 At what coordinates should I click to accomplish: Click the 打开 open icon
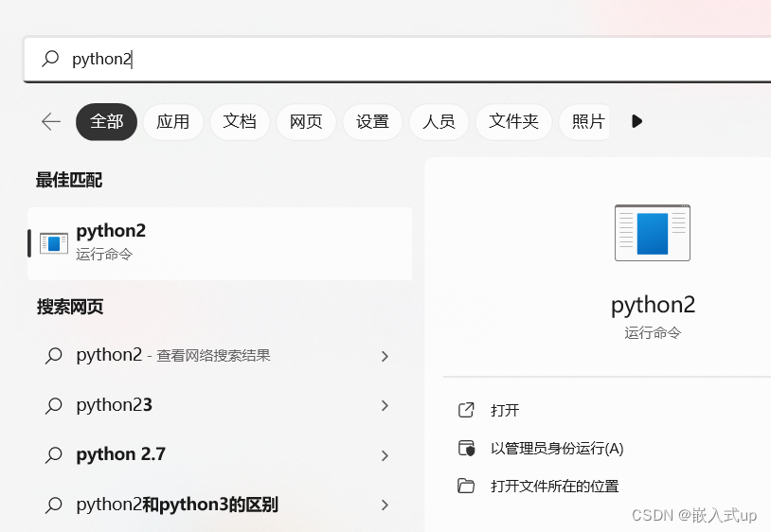[x=466, y=410]
